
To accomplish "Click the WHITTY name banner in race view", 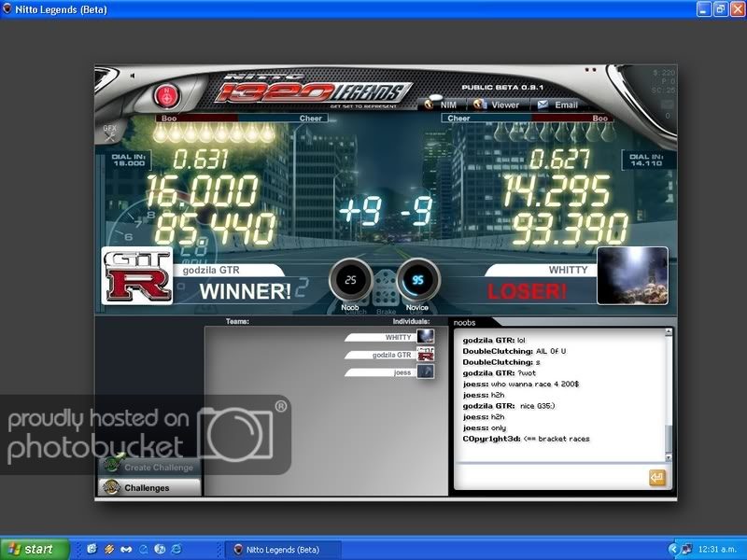I will (541, 270).
